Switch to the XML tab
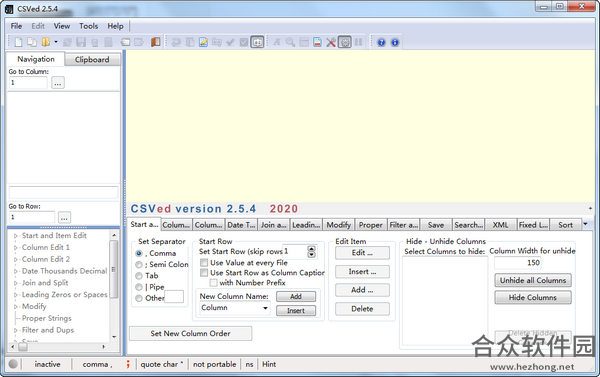 click(x=500, y=225)
